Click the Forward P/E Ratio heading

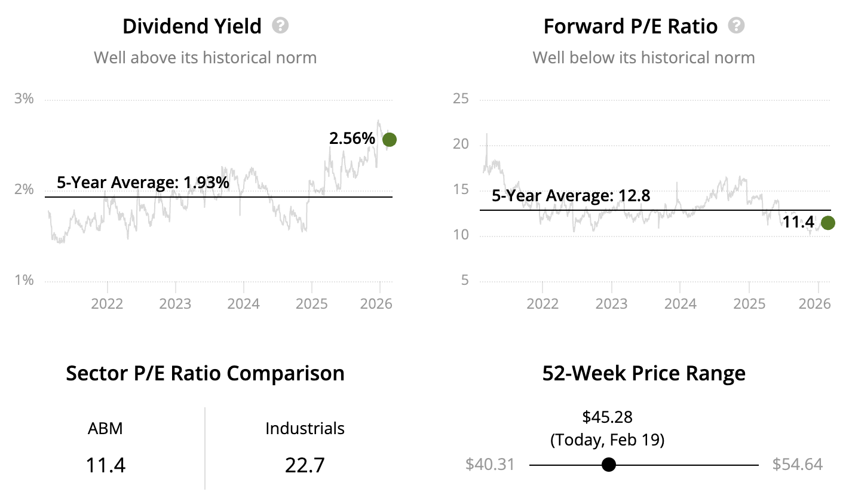[630, 26]
